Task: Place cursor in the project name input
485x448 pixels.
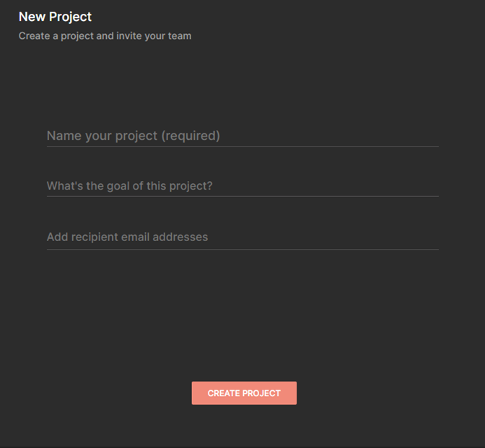Action: (242, 136)
